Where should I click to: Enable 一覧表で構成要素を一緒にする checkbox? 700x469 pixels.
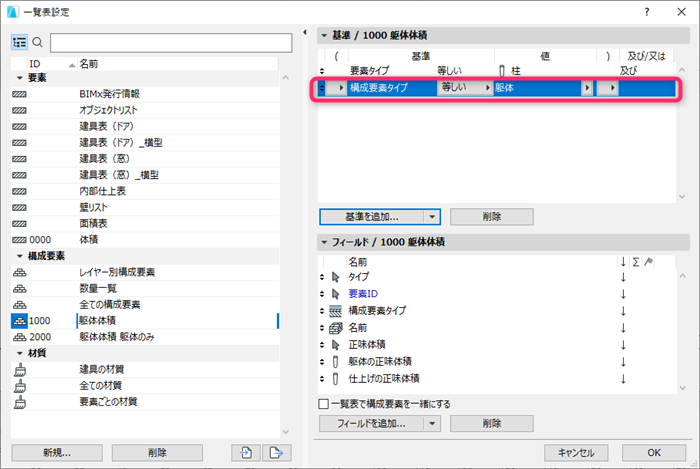[x=324, y=404]
